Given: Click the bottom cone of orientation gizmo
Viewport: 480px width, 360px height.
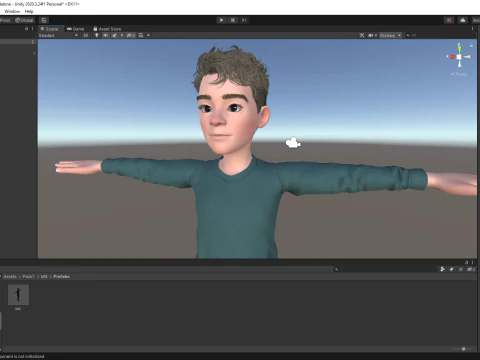Looking at the screenshot, I should tap(459, 64).
